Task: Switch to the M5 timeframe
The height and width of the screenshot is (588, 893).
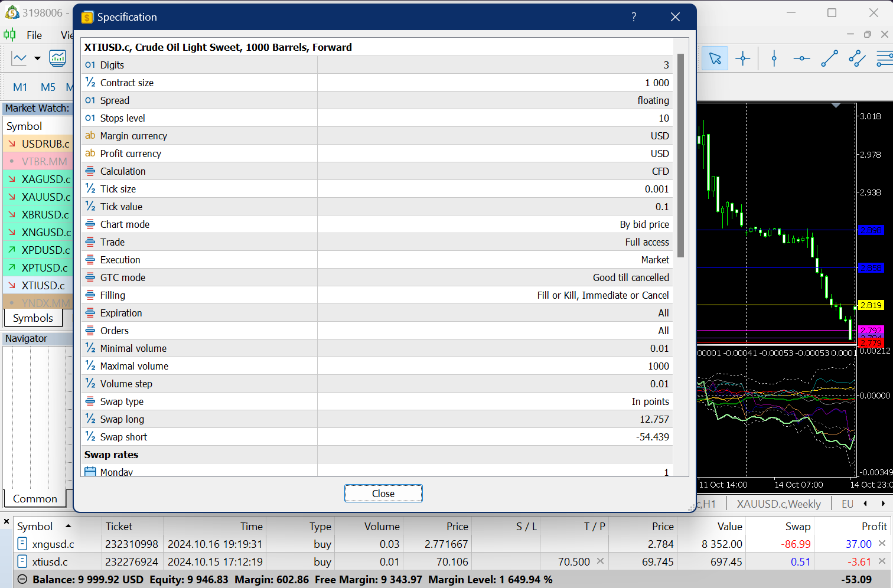Action: (48, 87)
